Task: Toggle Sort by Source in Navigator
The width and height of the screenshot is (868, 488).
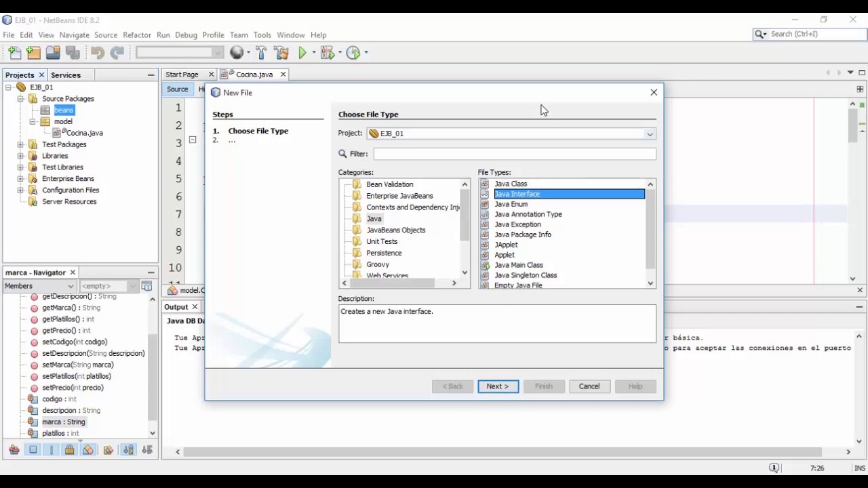Action: (146, 450)
